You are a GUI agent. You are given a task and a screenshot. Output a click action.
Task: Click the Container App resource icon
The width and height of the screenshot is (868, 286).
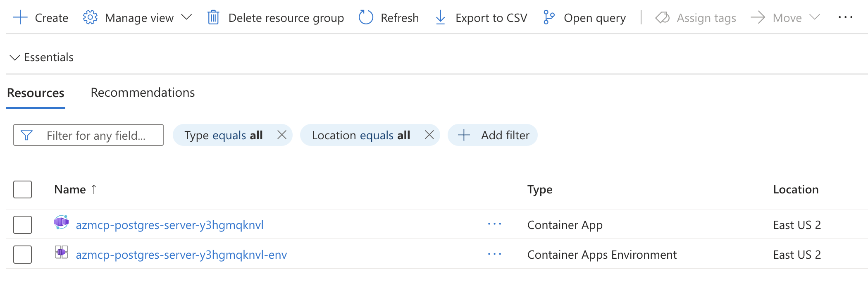click(x=61, y=222)
